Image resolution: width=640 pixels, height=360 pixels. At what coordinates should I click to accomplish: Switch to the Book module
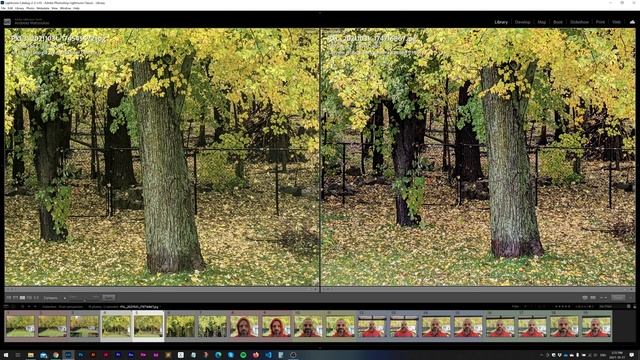pyautogui.click(x=558, y=22)
